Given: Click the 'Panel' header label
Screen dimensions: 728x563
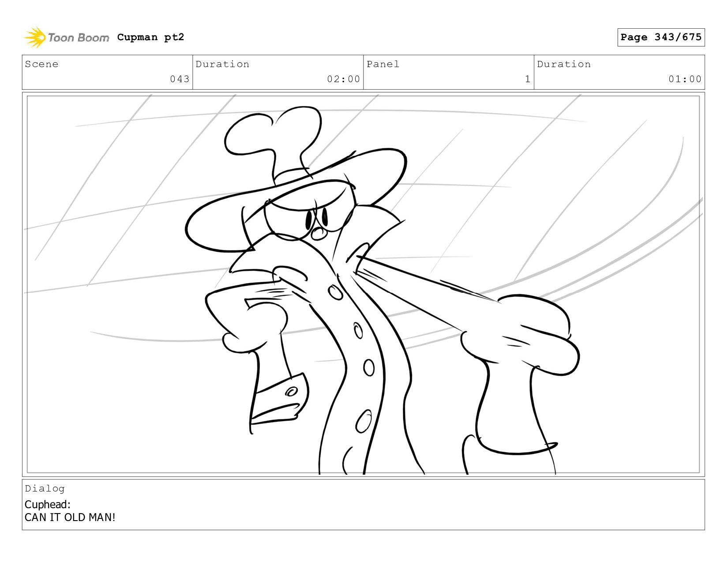Looking at the screenshot, I should tap(383, 64).
